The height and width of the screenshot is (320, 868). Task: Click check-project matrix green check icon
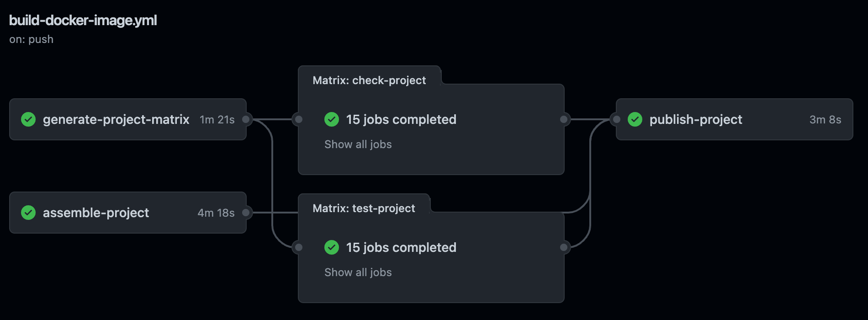(x=332, y=119)
